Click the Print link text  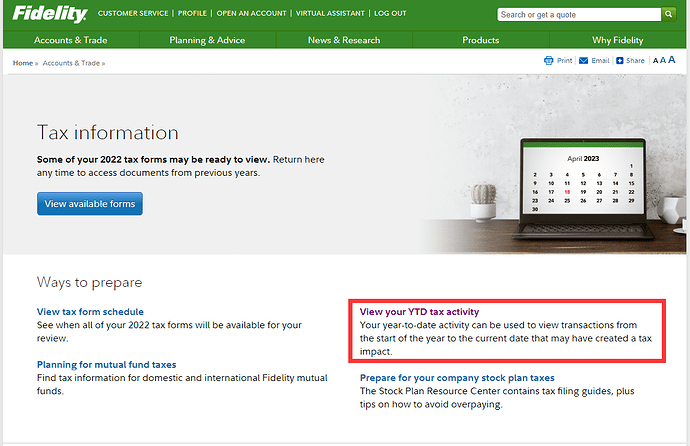point(565,61)
